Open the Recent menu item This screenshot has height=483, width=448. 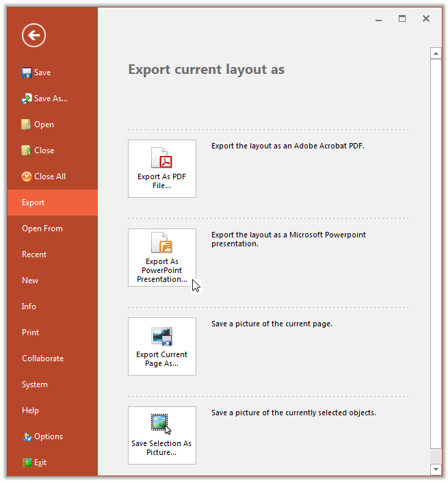tap(34, 254)
